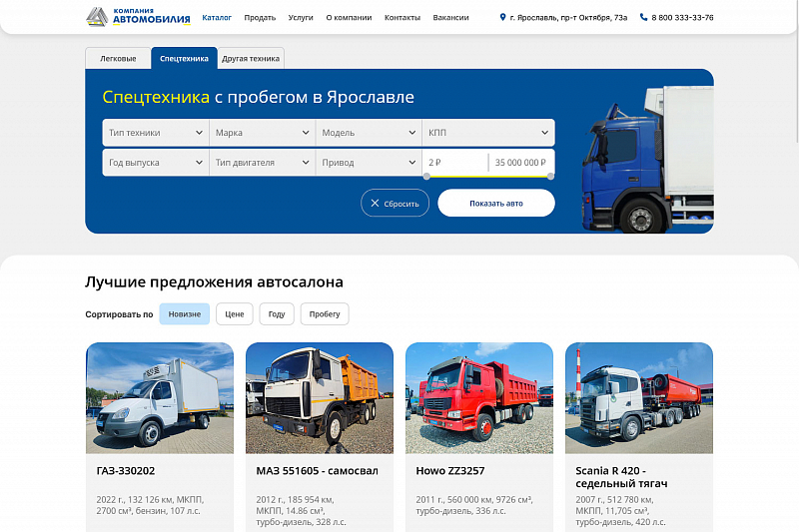The image size is (799, 532).
Task: Click the ГАЗ-330202 title link
Action: coord(126,471)
